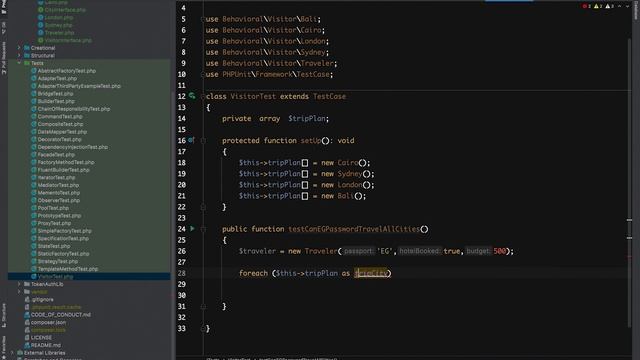Click the library icon of External Libraries

[20, 353]
